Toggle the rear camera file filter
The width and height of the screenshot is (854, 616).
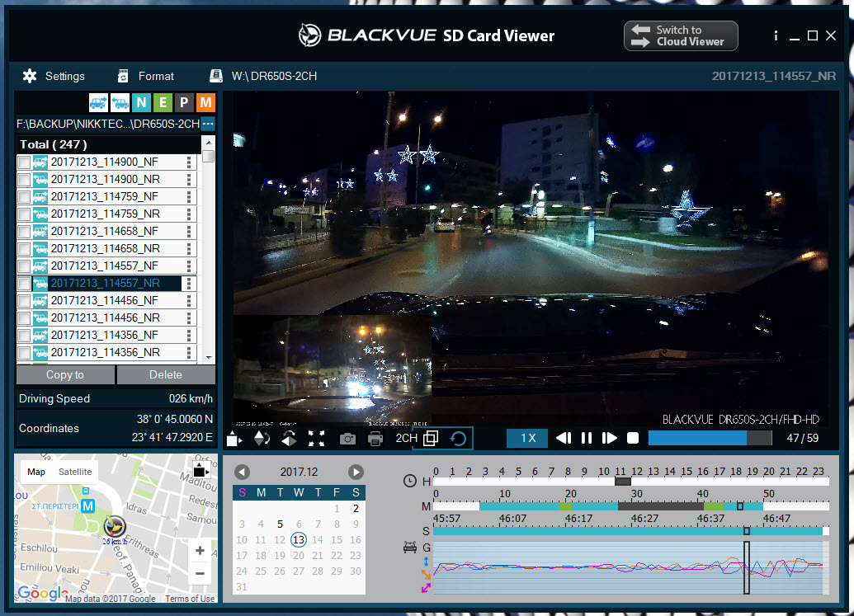[120, 102]
